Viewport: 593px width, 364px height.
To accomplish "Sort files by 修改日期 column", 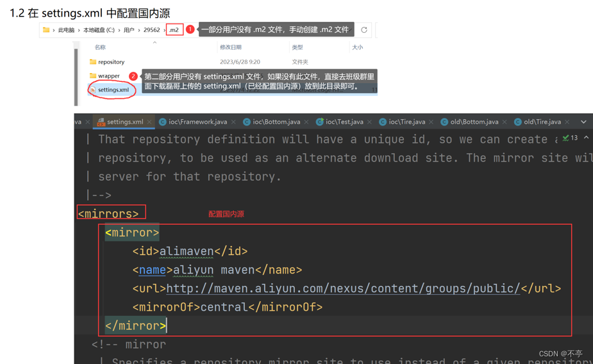I will pos(231,47).
